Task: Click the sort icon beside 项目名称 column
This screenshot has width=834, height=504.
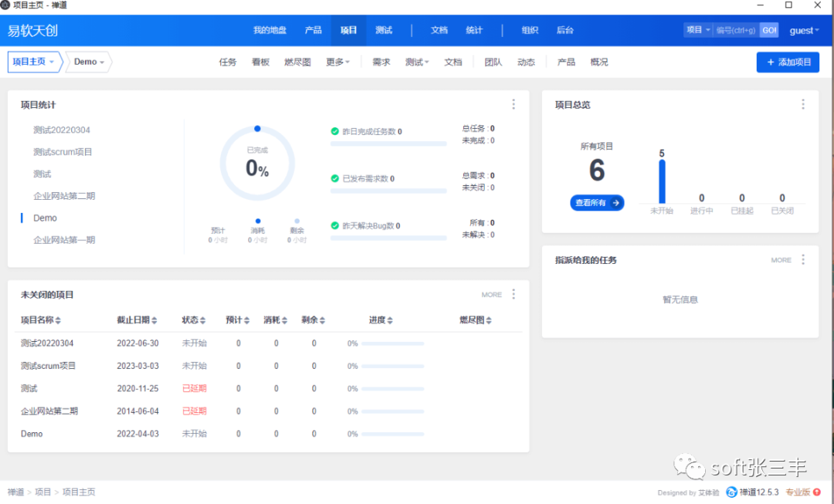Action: (x=58, y=320)
